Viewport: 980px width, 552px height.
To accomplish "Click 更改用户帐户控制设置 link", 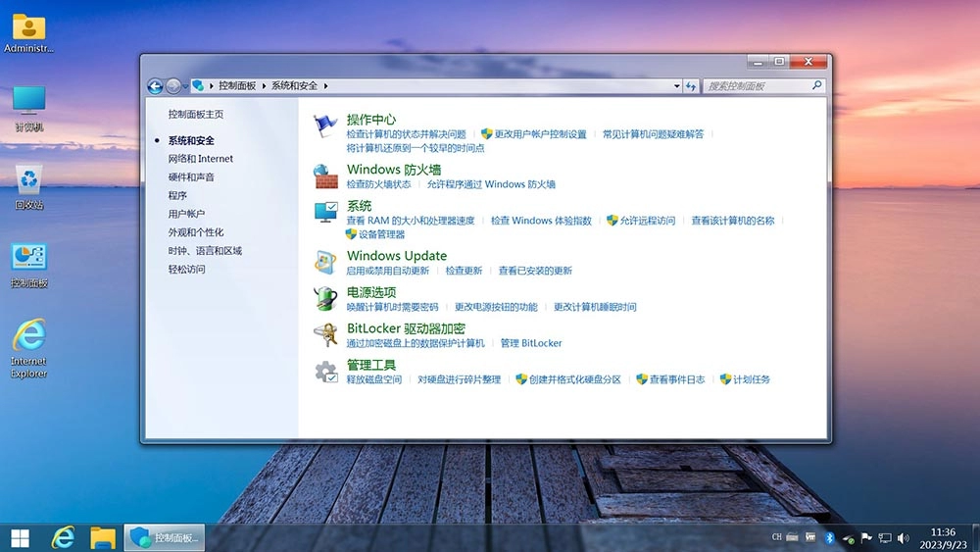I will click(x=540, y=134).
